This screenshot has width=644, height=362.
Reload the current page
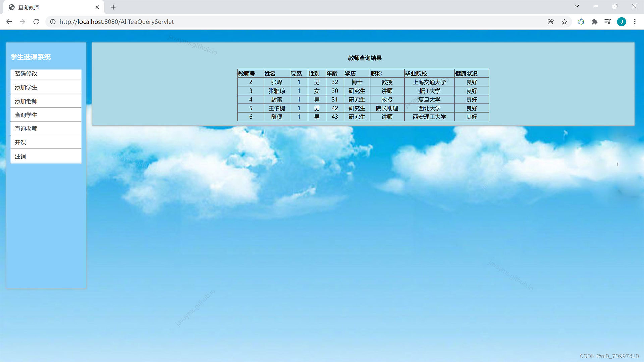point(36,22)
